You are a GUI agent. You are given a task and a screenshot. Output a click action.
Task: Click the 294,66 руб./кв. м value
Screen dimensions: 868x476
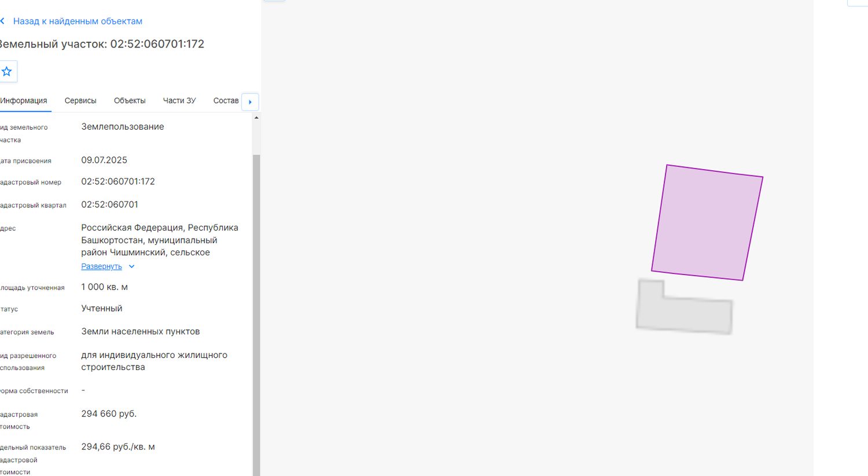[118, 447]
